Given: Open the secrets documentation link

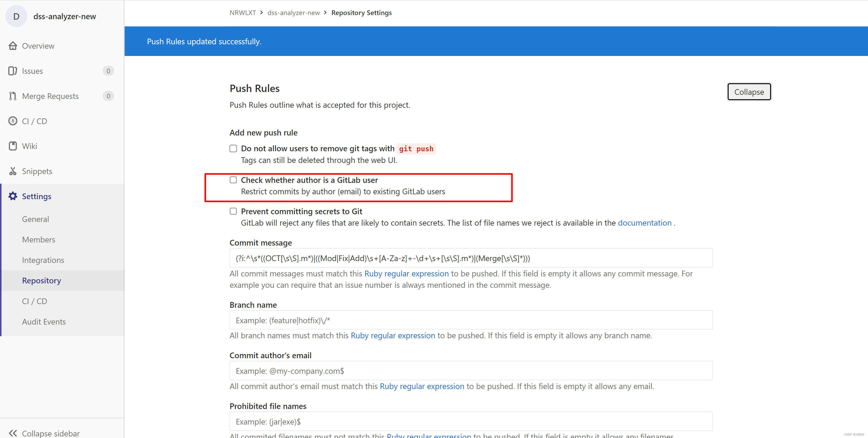Looking at the screenshot, I should (644, 223).
